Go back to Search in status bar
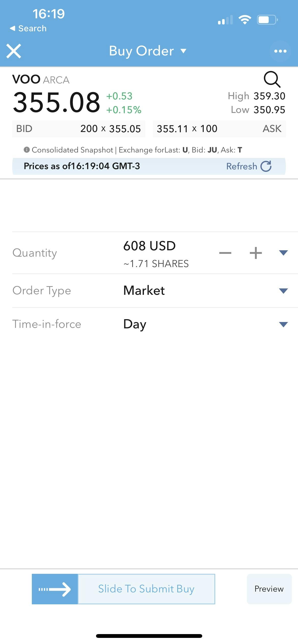This screenshot has height=644, width=298. coord(28,28)
